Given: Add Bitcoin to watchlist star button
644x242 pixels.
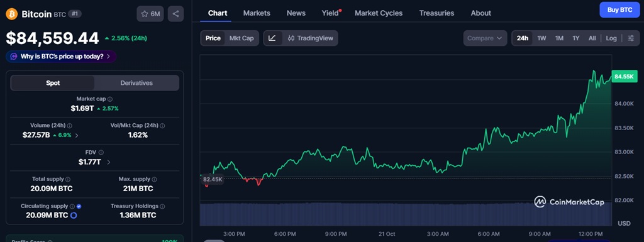Looking at the screenshot, I should (x=150, y=14).
